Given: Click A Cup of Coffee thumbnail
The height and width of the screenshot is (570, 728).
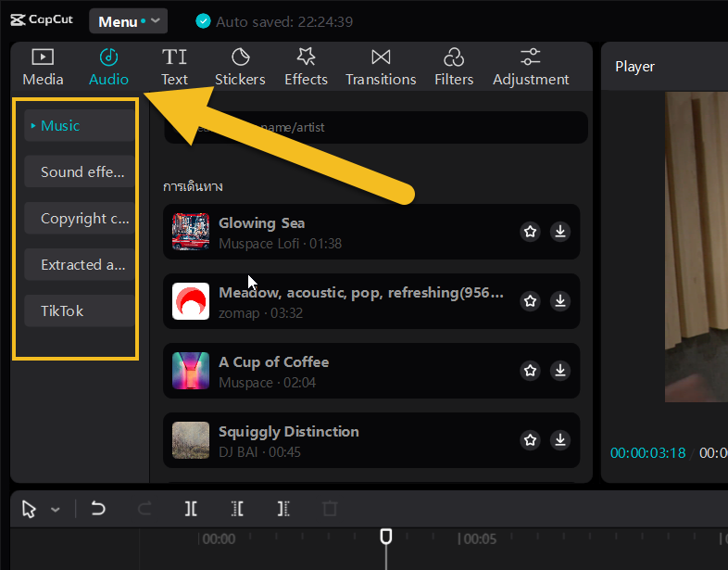Looking at the screenshot, I should [191, 371].
